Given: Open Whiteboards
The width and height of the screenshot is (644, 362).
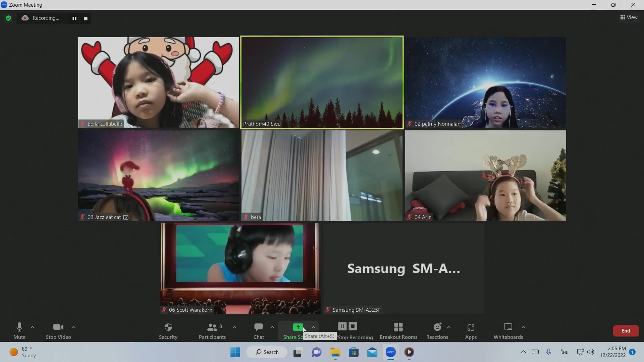Looking at the screenshot, I should 508,330.
